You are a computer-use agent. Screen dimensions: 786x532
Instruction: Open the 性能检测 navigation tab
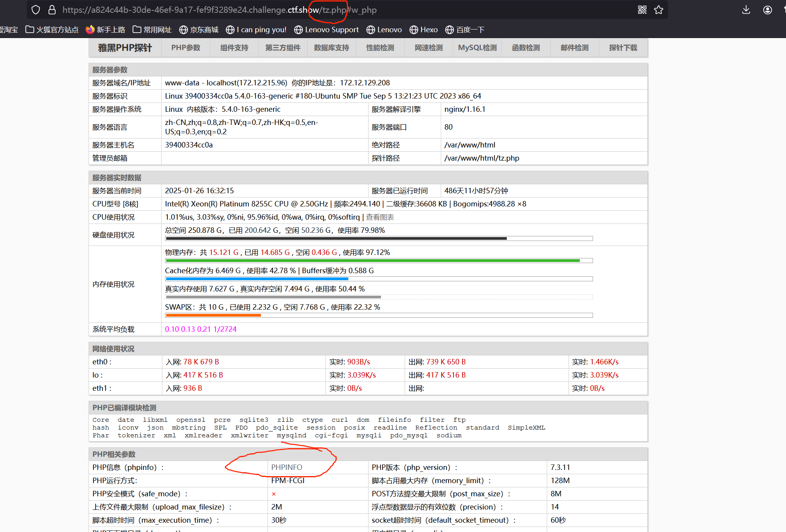coord(380,48)
